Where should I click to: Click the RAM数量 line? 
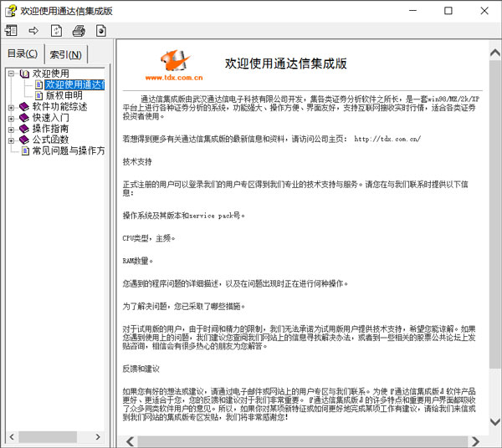pos(138,261)
